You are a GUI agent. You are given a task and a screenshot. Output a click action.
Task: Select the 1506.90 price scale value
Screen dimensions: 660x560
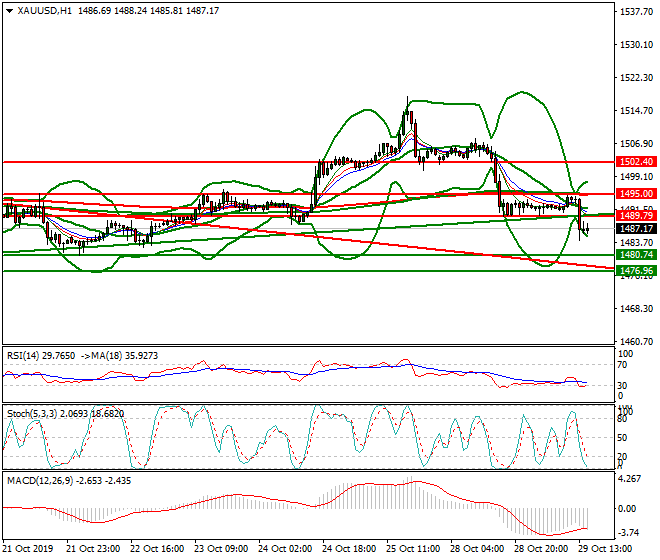[x=636, y=144]
